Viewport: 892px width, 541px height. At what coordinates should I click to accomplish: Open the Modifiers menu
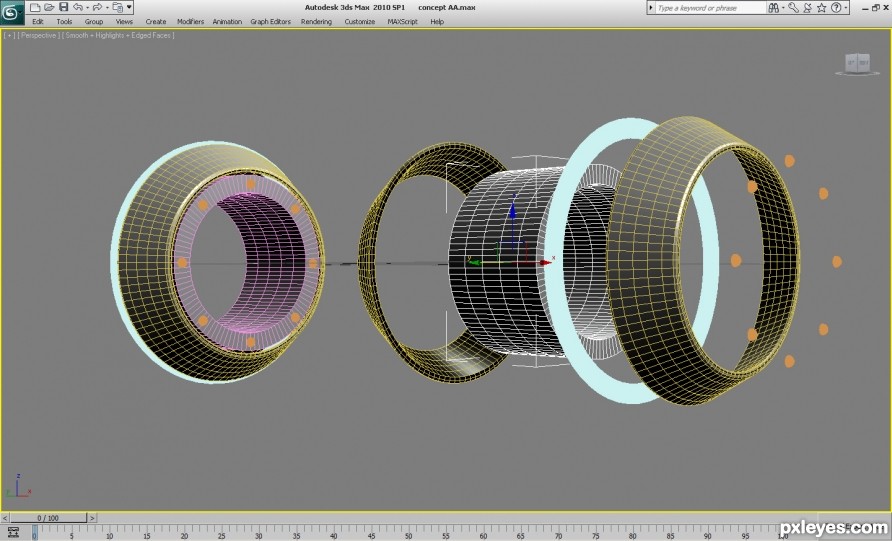click(191, 22)
